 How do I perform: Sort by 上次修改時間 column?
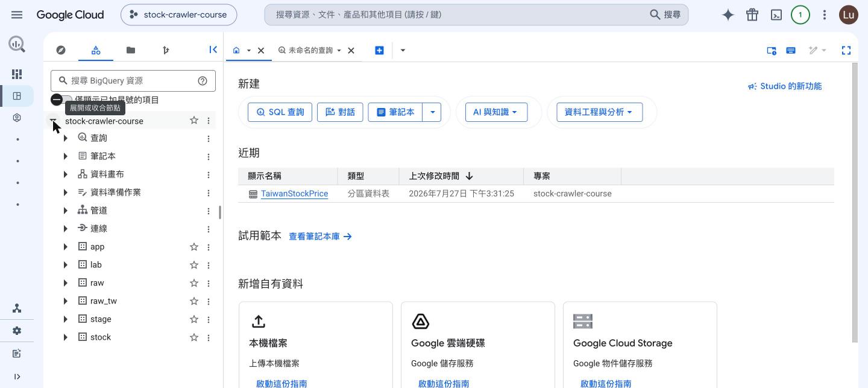(x=441, y=176)
